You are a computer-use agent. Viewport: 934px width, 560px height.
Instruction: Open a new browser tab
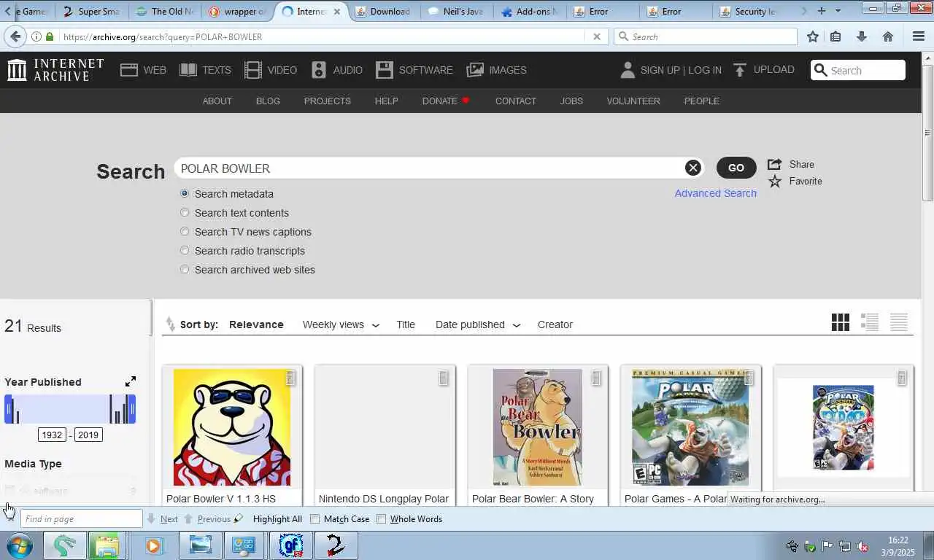click(x=822, y=11)
